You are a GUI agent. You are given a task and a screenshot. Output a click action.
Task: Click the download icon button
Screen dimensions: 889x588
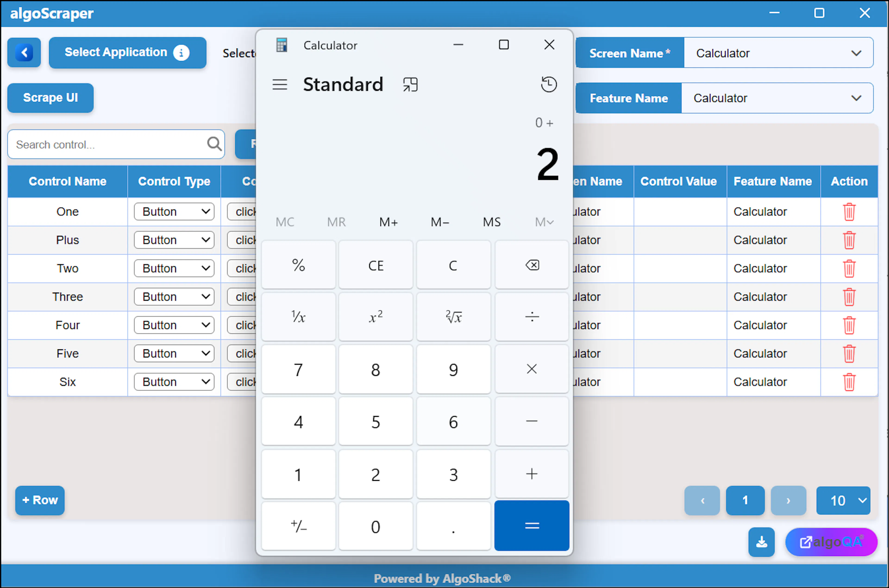(x=761, y=542)
